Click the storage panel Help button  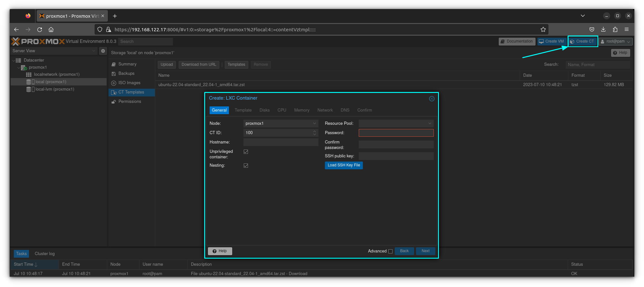pos(620,53)
